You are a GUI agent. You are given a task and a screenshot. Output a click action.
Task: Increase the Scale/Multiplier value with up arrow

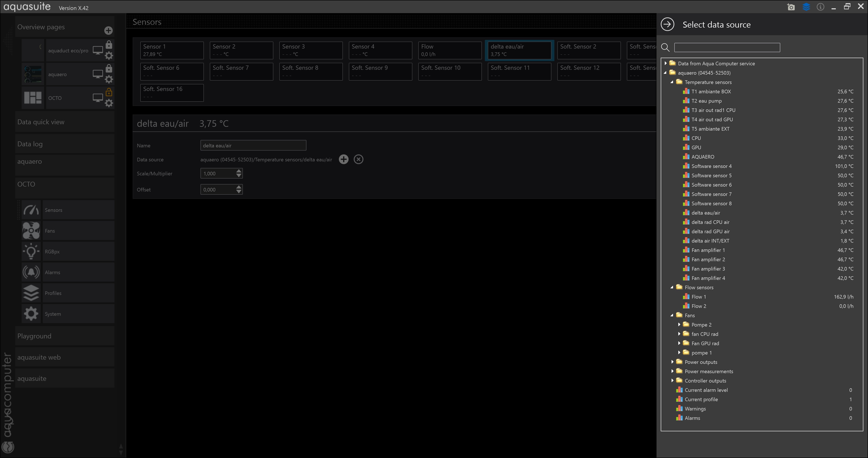239,171
